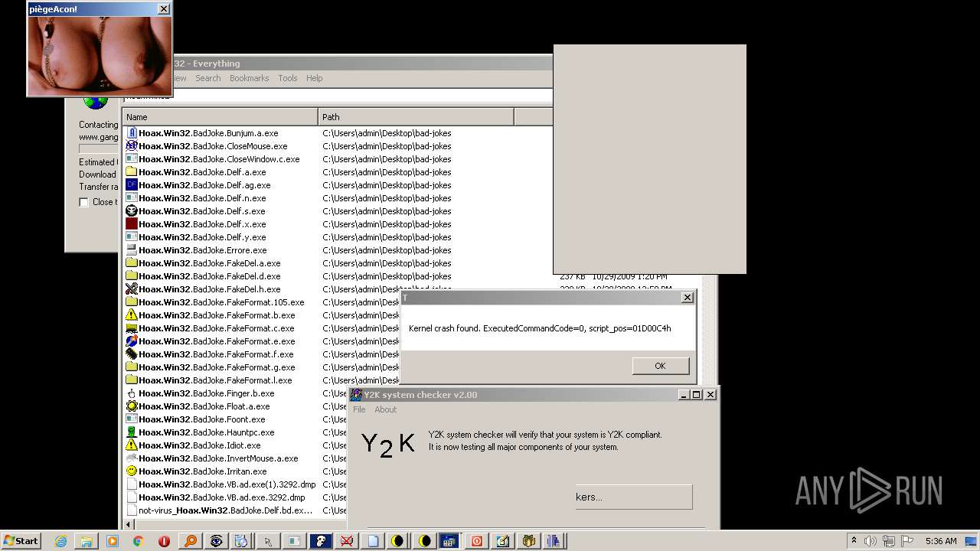This screenshot has height=551, width=980.
Task: Select Hoax.Win32.BadJoke.FakeFormat.l.exe file name
Action: [215, 380]
